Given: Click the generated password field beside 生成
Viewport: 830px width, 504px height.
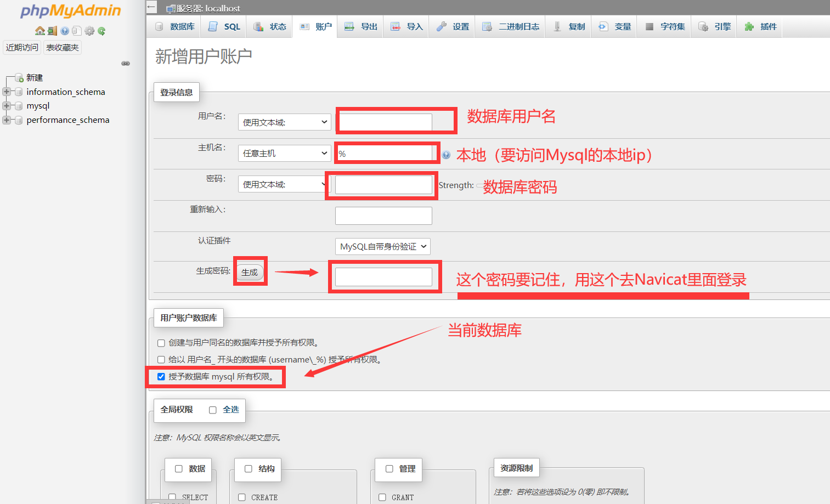Looking at the screenshot, I should 383,277.
